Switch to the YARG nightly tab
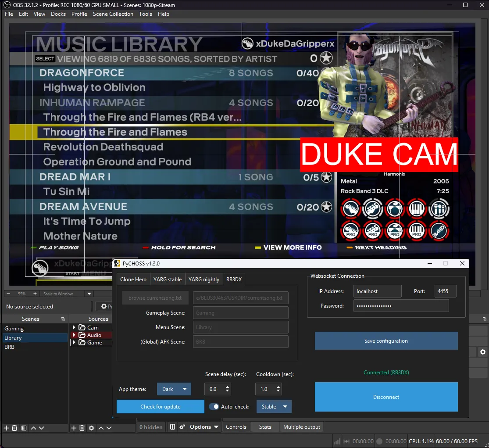This screenshot has height=448, width=489. coord(203,279)
